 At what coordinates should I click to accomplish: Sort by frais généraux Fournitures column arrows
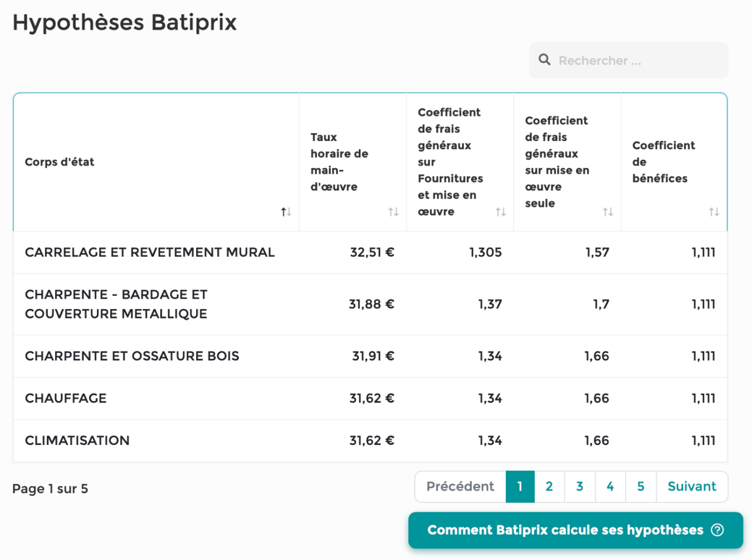tap(501, 212)
